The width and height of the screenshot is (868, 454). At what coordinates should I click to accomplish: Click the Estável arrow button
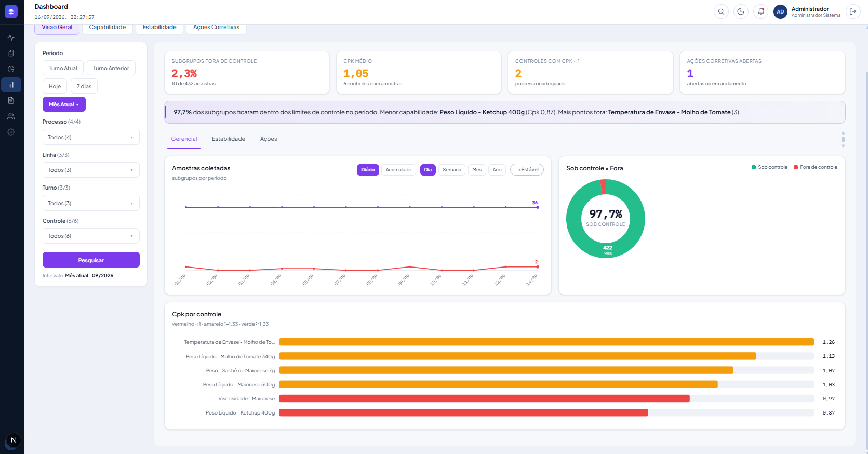click(x=527, y=170)
